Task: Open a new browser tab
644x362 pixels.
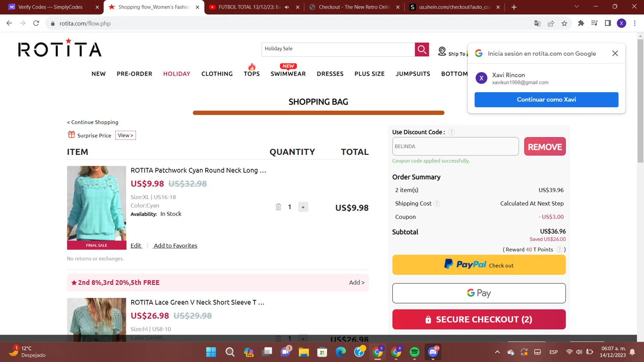Action: 514,7
